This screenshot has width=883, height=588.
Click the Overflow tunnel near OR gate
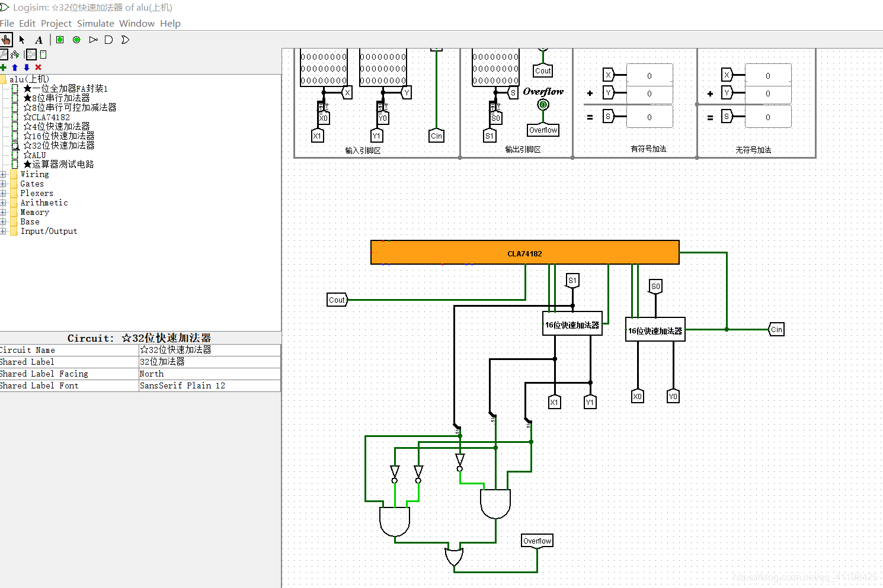pos(537,541)
